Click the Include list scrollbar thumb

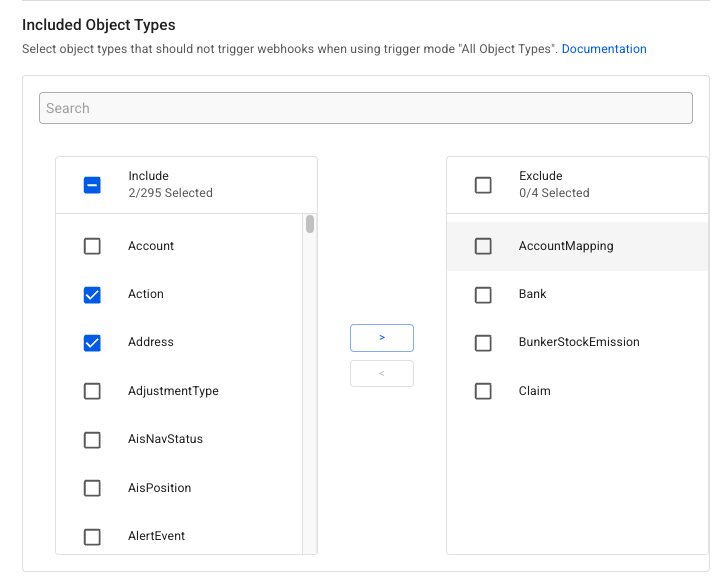pos(310,224)
